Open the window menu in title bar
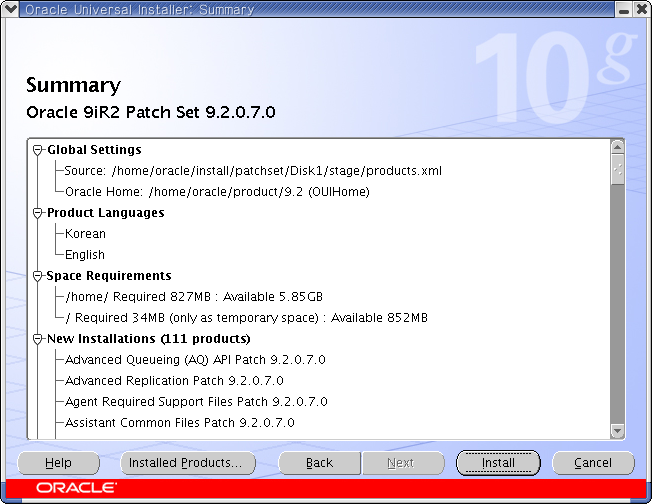652x504 pixels. coord(10,9)
